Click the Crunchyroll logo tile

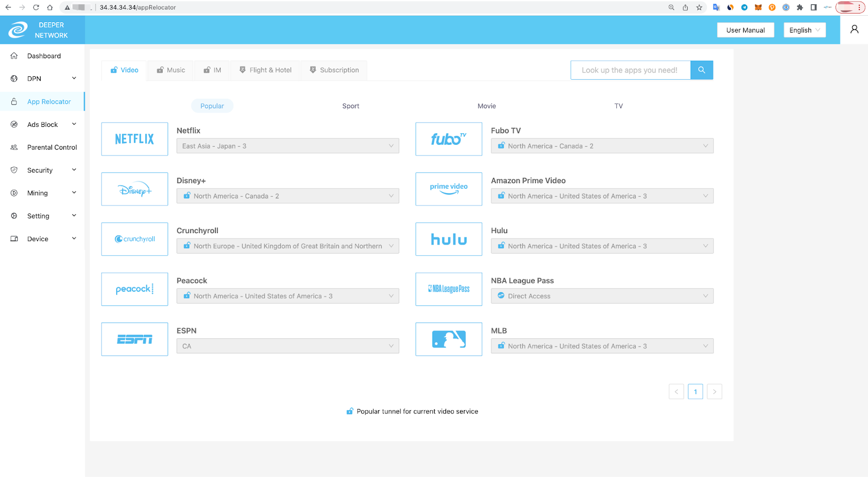(x=135, y=239)
